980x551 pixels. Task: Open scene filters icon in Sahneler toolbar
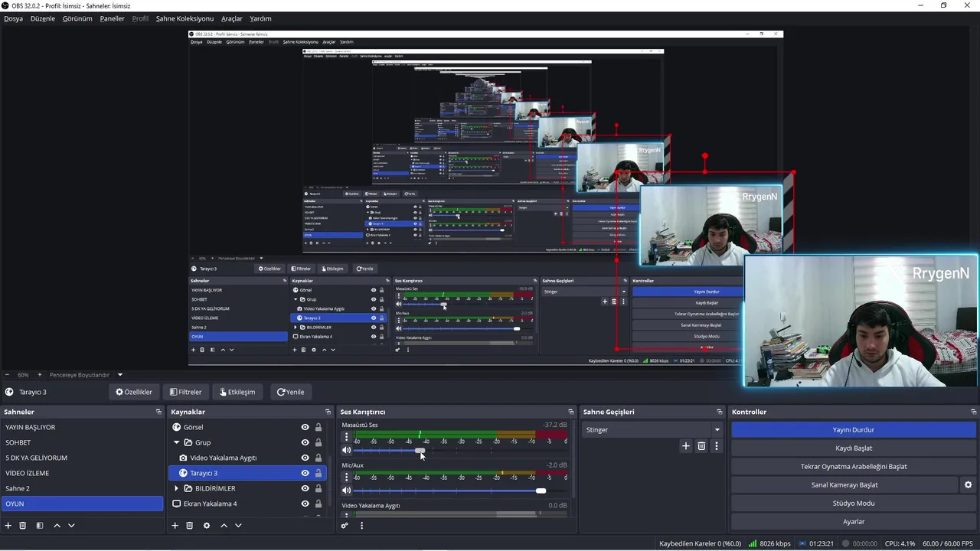(40, 526)
